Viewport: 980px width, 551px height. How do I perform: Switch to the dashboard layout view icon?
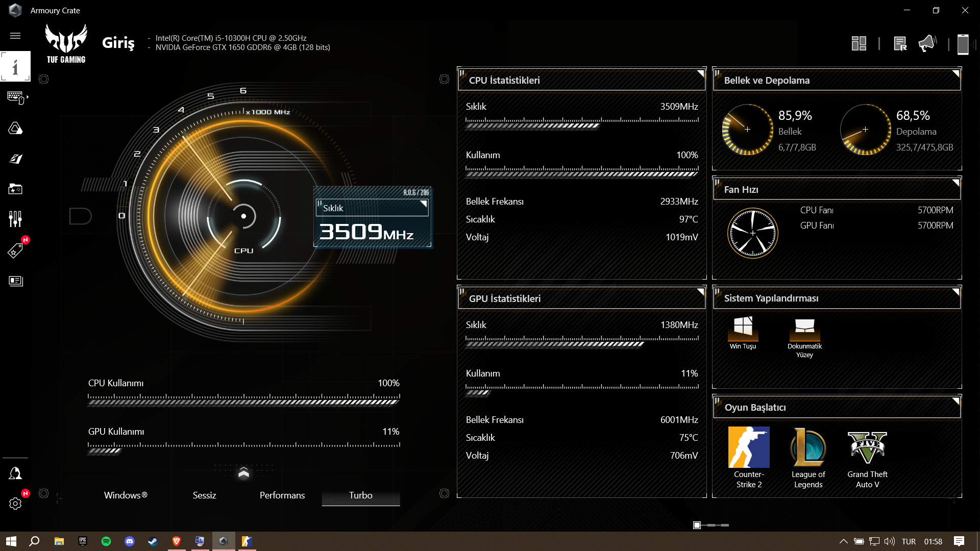[x=859, y=44]
